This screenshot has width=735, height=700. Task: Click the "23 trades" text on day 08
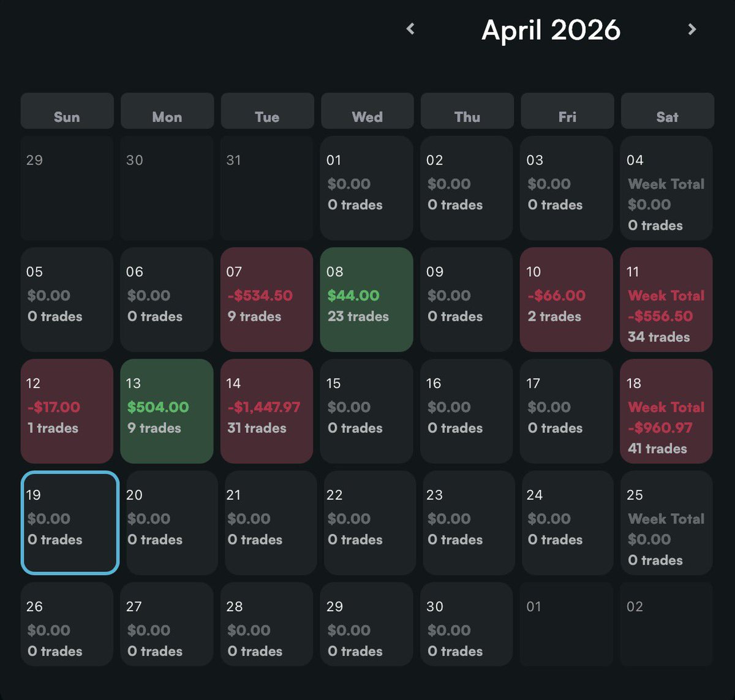coord(358,317)
